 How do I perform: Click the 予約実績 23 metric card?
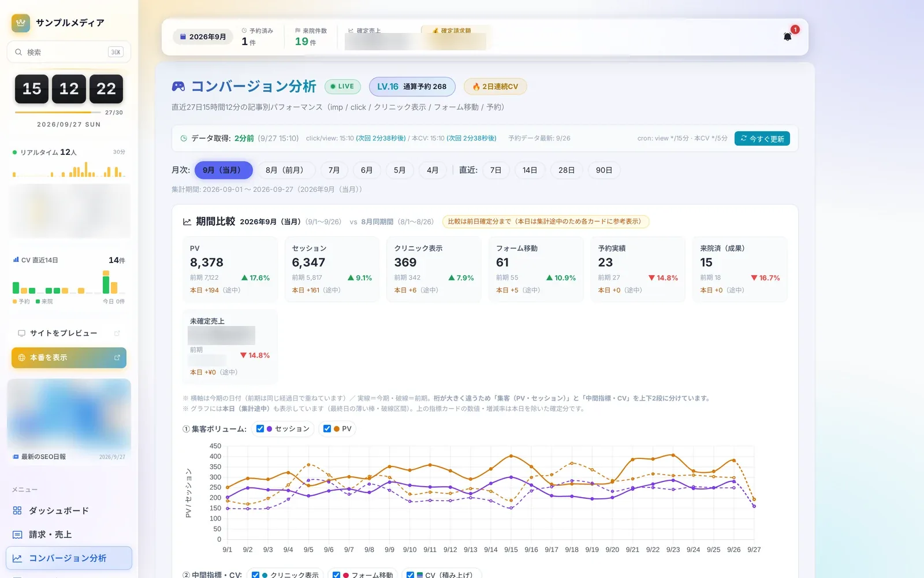pyautogui.click(x=638, y=269)
